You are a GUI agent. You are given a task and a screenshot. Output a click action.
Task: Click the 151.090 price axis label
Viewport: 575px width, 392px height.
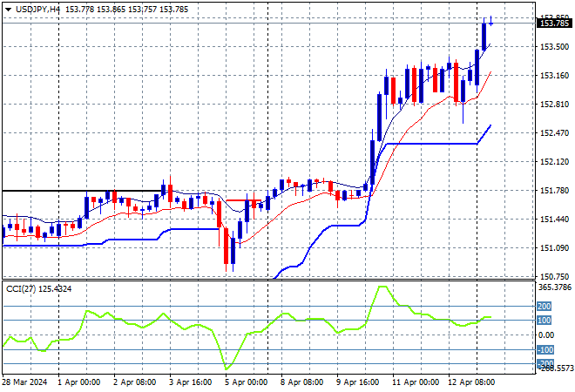click(554, 248)
